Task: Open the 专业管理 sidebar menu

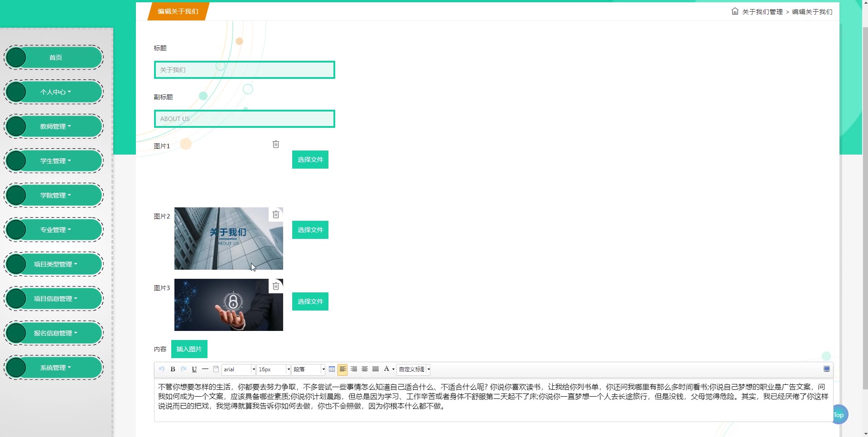Action: coord(54,230)
